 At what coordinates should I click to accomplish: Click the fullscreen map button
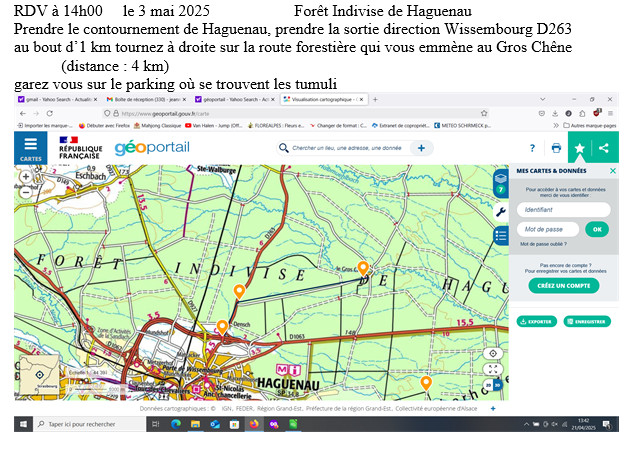493,369
